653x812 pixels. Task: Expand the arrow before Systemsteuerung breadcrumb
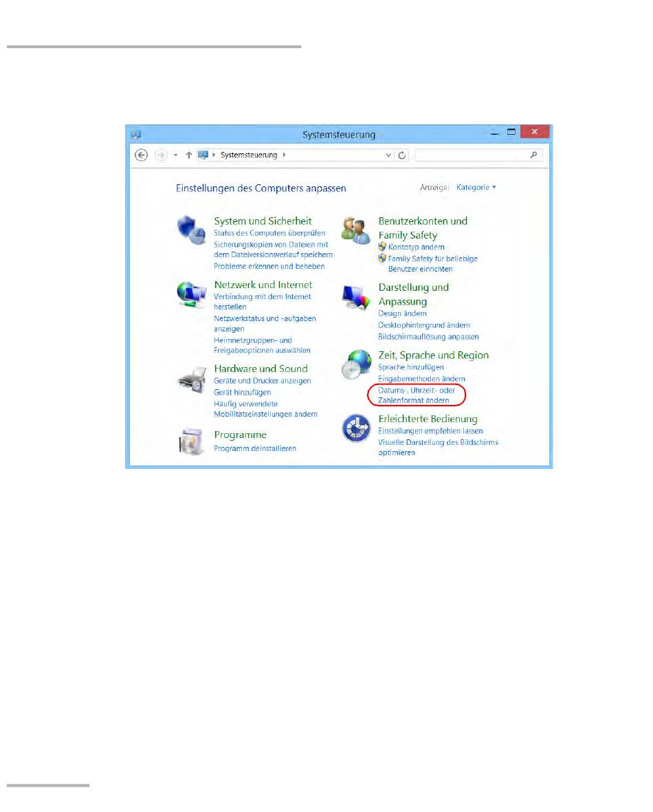pyautogui.click(x=214, y=155)
